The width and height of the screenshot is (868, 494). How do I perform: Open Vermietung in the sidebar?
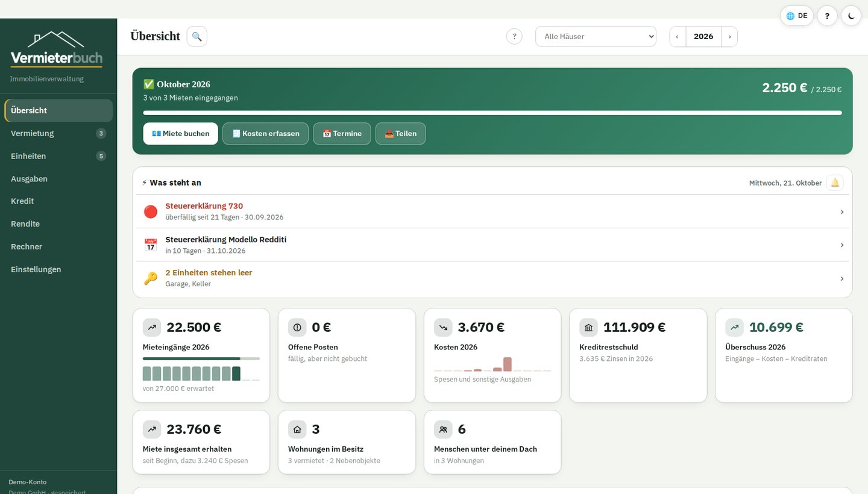[x=58, y=133]
